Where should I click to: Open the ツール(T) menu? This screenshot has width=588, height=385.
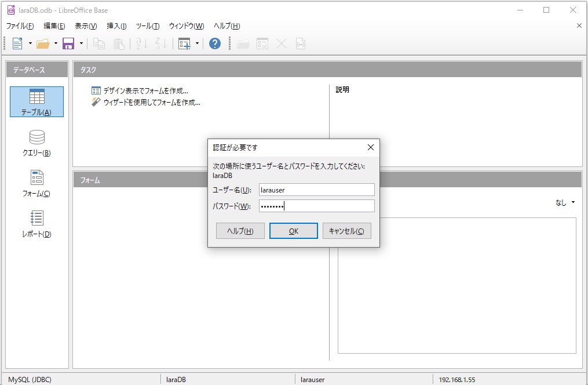pos(147,26)
